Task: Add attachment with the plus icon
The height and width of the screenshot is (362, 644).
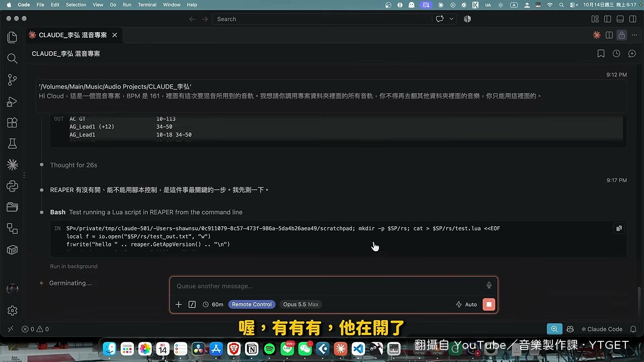Action: tap(179, 304)
